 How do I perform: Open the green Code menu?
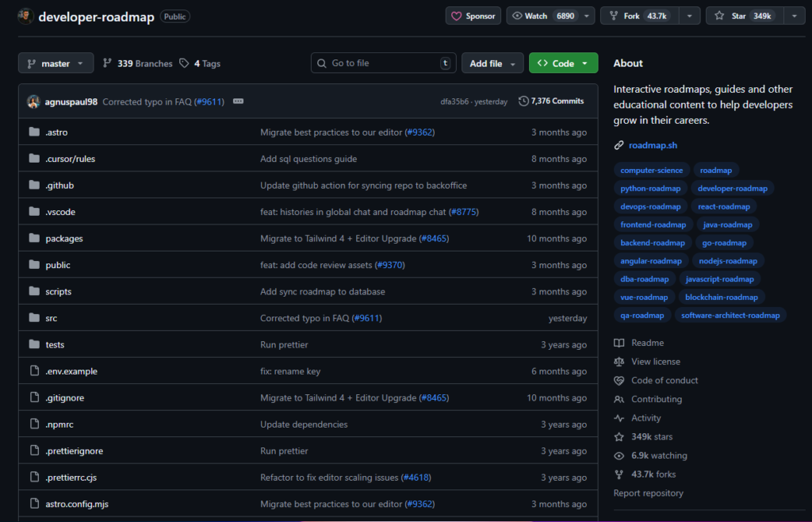(563, 63)
